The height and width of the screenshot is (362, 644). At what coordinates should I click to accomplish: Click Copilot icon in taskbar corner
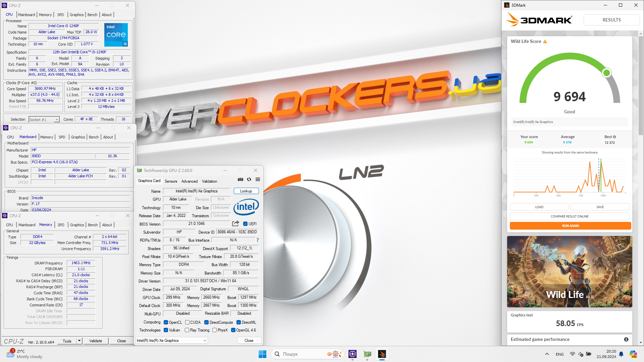click(633, 354)
